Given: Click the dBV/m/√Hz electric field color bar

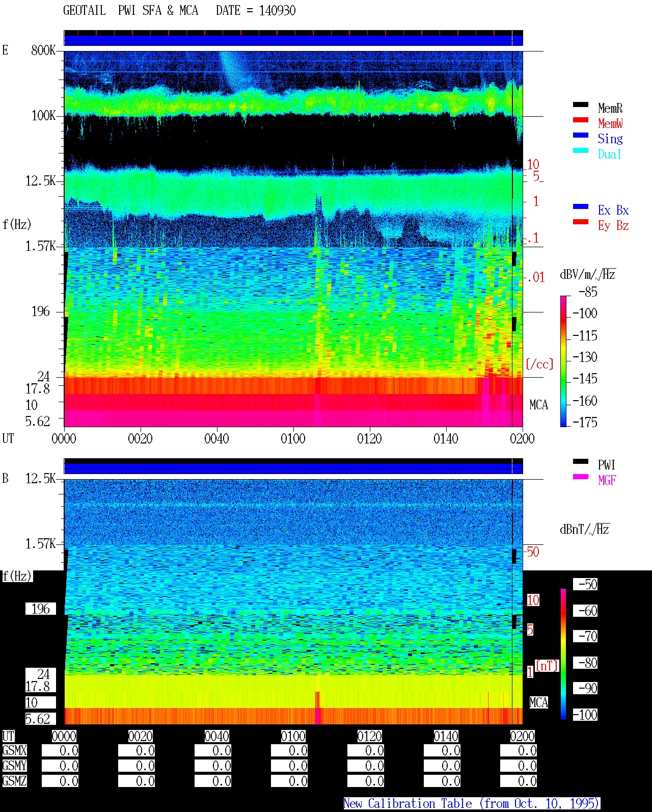Looking at the screenshot, I should 563,361.
